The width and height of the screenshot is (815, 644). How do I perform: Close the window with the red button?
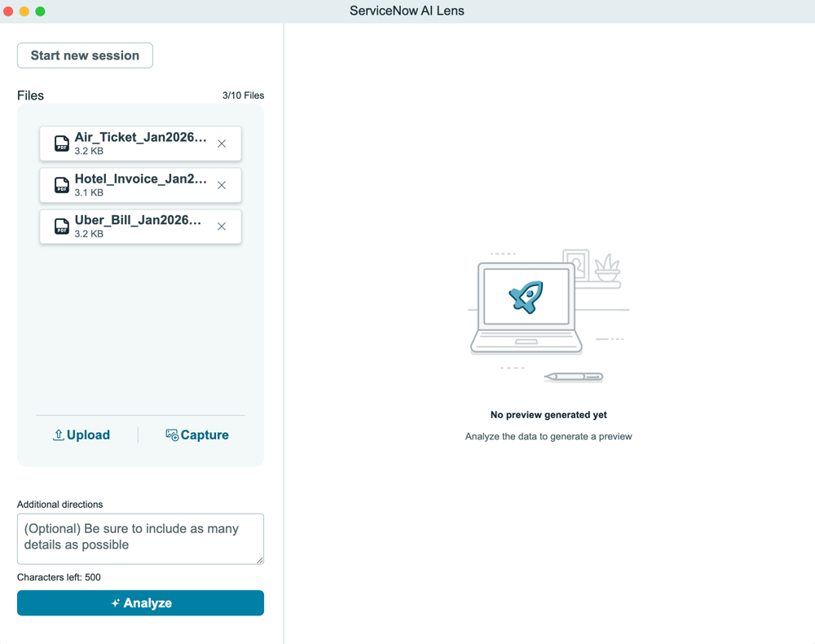click(x=8, y=11)
